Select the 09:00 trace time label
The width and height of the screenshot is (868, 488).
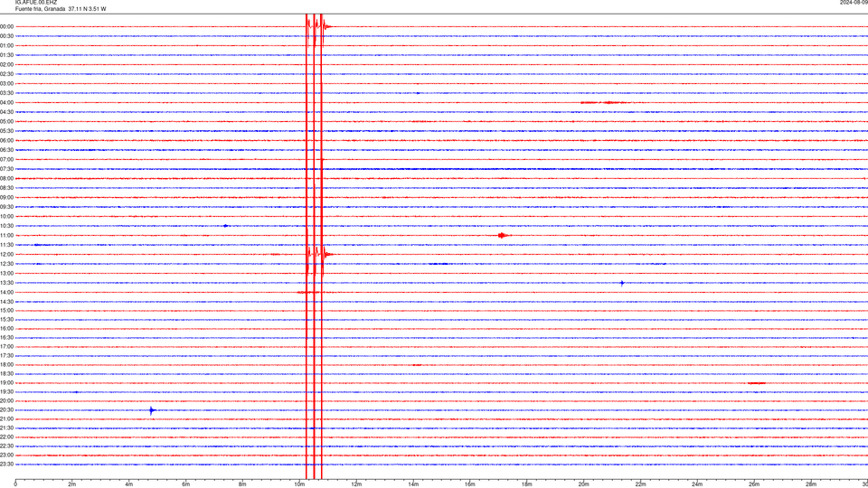click(x=7, y=197)
